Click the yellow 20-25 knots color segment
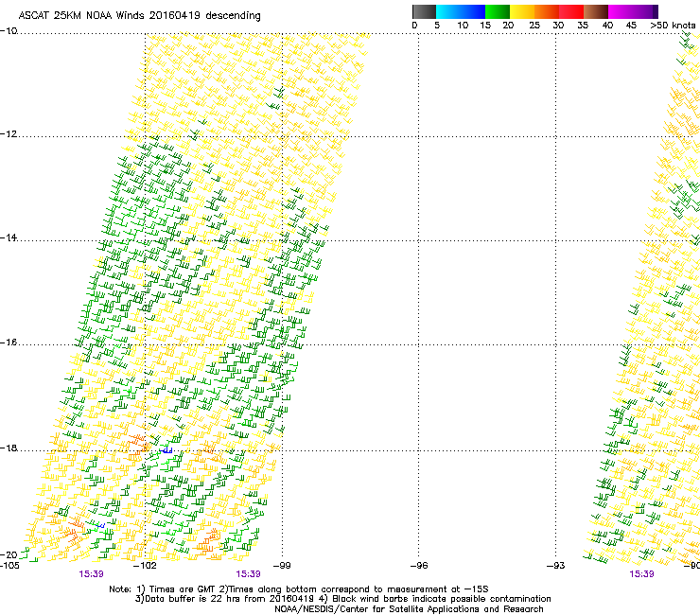 522,11
